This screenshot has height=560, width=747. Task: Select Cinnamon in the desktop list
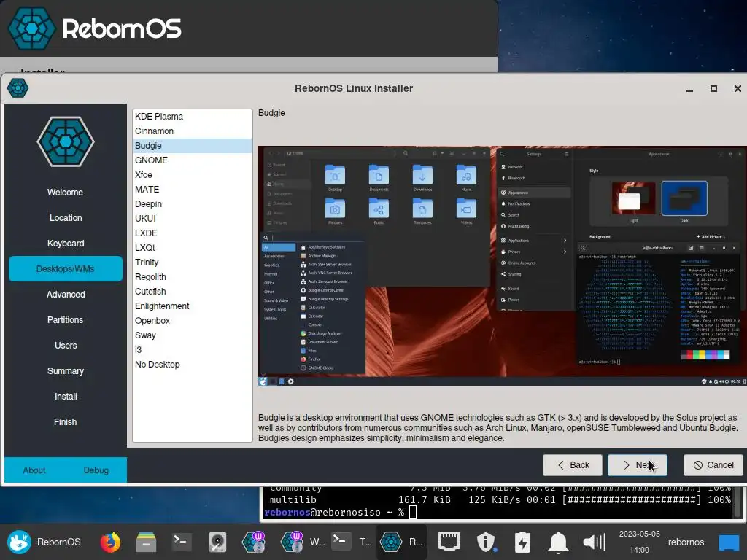192,131
